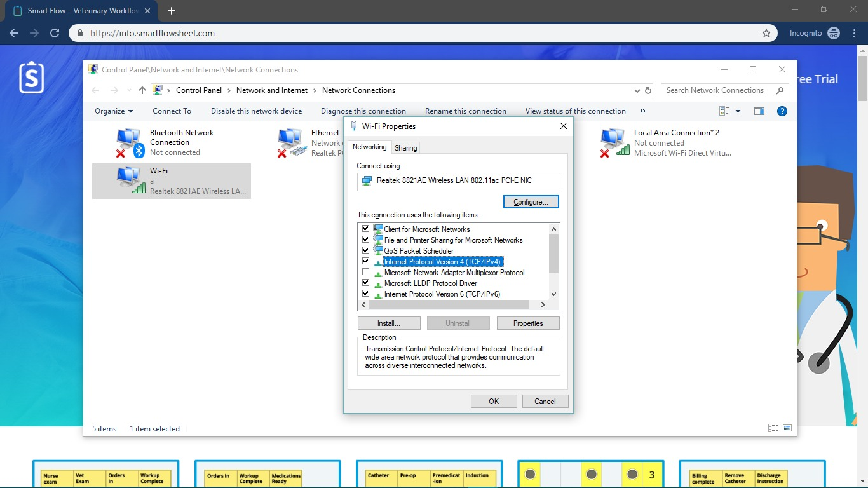Select the Networking tab
868x488 pixels.
pyautogui.click(x=369, y=147)
